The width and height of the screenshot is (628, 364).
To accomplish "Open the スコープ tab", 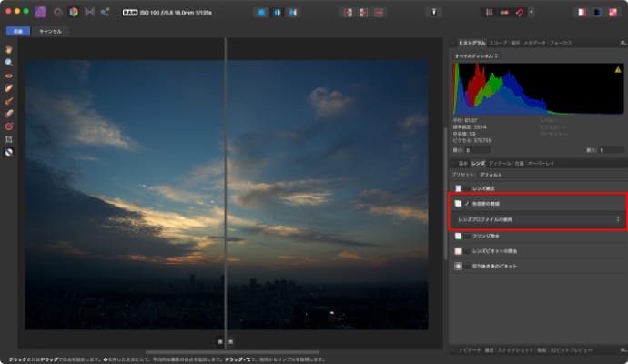I will tap(499, 43).
